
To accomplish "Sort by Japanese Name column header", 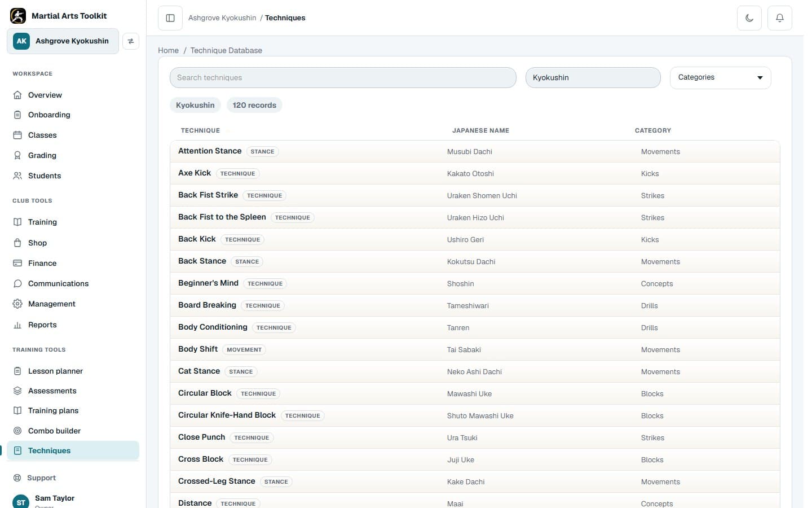I will (x=480, y=130).
